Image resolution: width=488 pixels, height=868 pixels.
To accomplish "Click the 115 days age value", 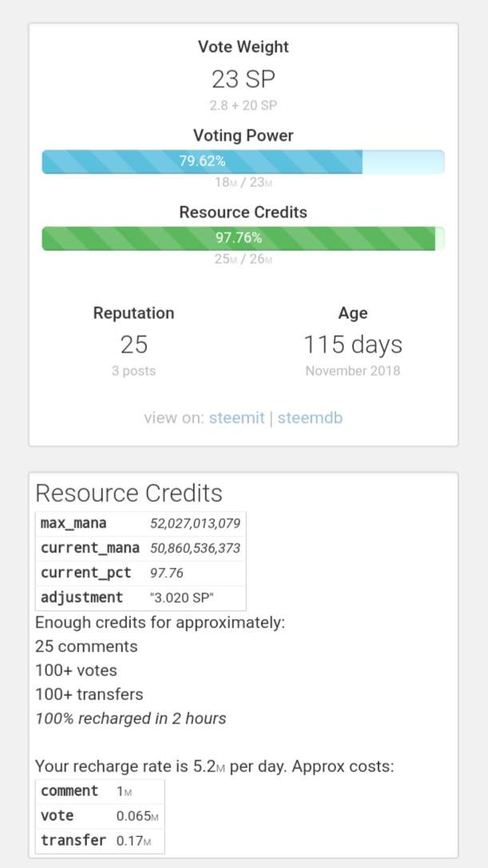I will pyautogui.click(x=352, y=344).
